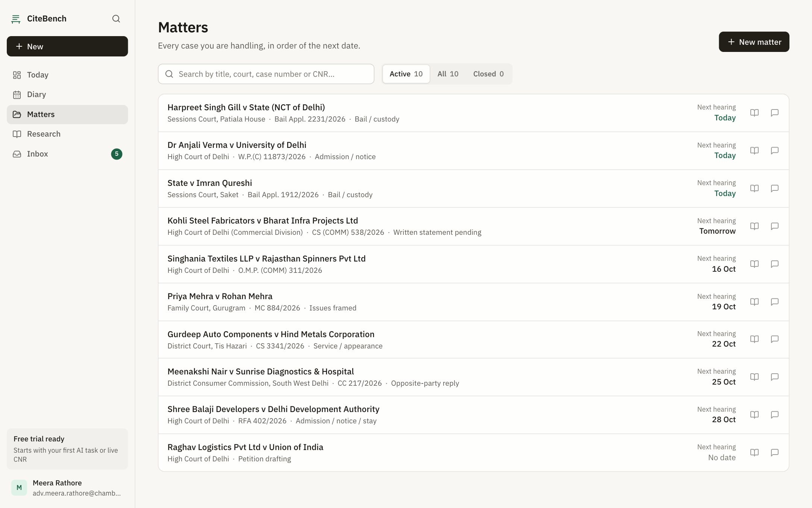Open chat icon for State v Imran Qureshi

point(774,189)
